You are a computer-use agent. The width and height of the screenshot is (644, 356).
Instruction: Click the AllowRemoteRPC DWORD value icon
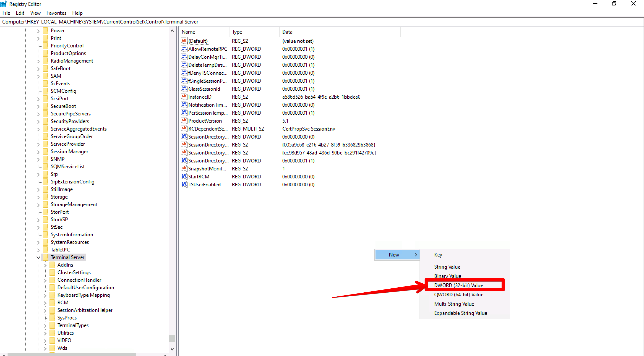point(184,49)
